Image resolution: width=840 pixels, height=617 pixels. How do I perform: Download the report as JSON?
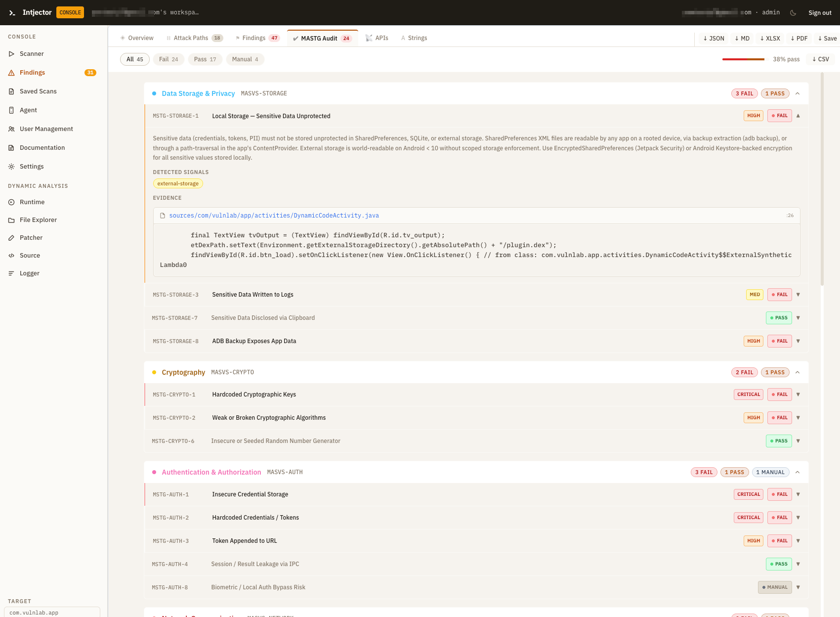point(714,39)
